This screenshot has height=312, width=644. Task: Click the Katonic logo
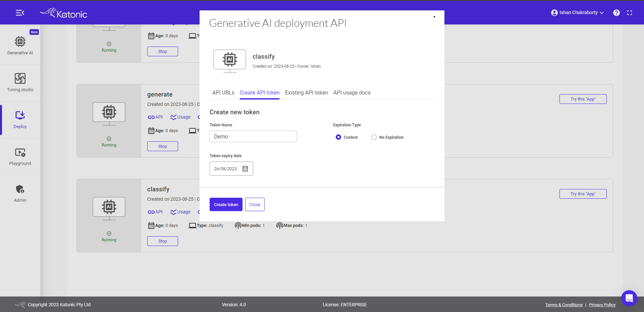(64, 13)
